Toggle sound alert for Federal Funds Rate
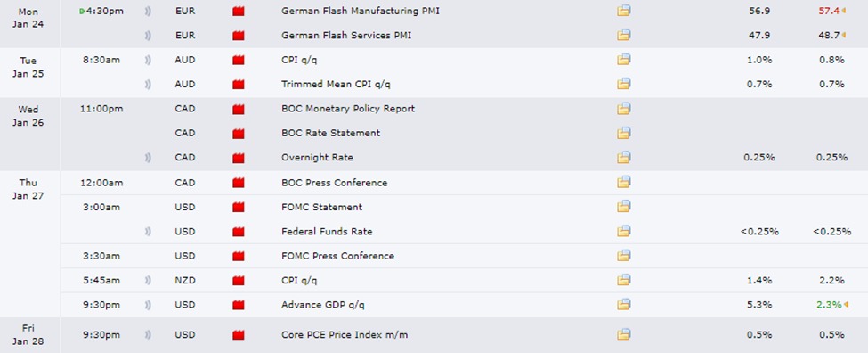The image size is (868, 353). tap(148, 232)
